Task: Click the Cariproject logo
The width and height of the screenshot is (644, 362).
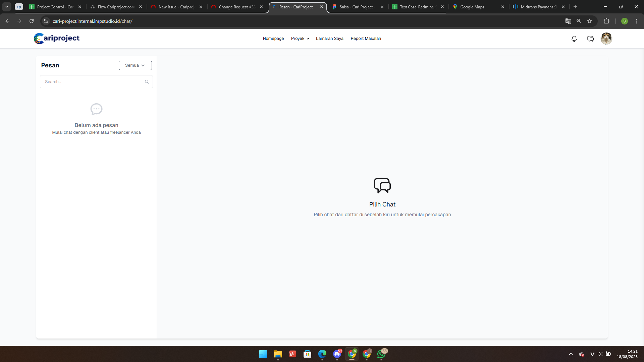Action: tap(57, 39)
